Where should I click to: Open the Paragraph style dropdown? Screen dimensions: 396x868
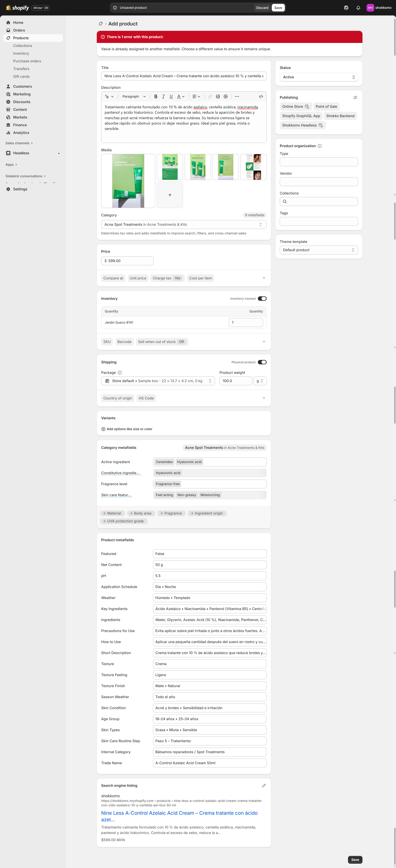coord(134,97)
